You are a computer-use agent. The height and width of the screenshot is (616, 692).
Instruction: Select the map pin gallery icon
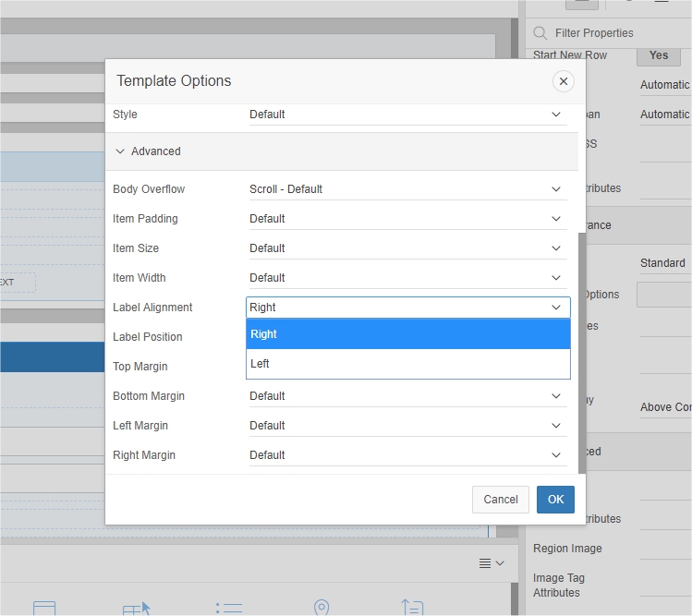[322, 608]
